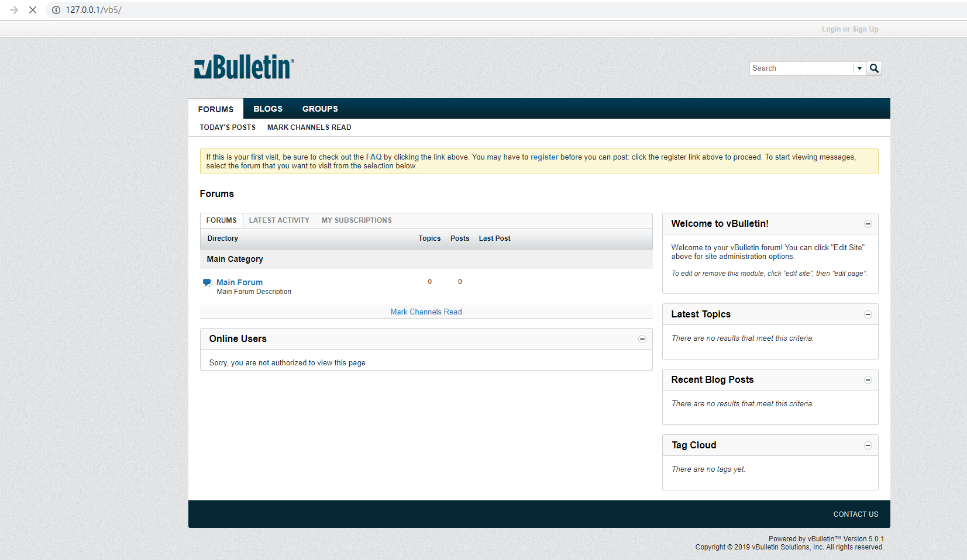Switch to MY SUBSCRIPTIONS tab

coord(357,220)
